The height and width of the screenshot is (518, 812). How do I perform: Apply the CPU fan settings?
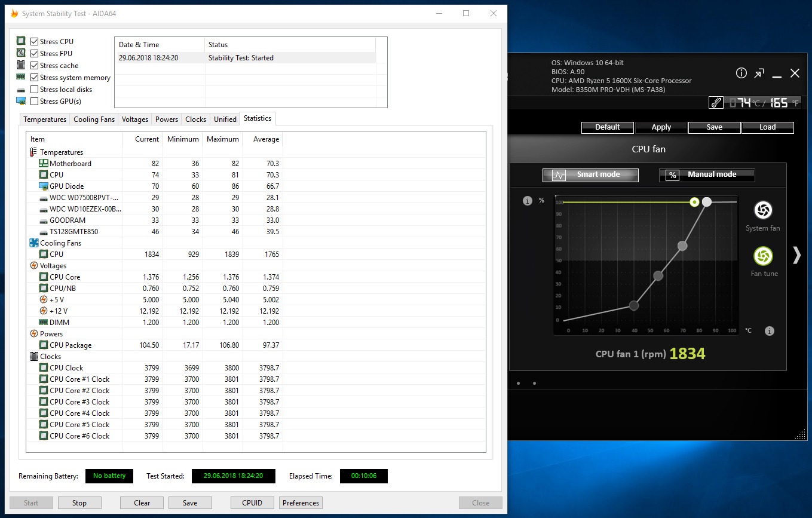point(661,127)
